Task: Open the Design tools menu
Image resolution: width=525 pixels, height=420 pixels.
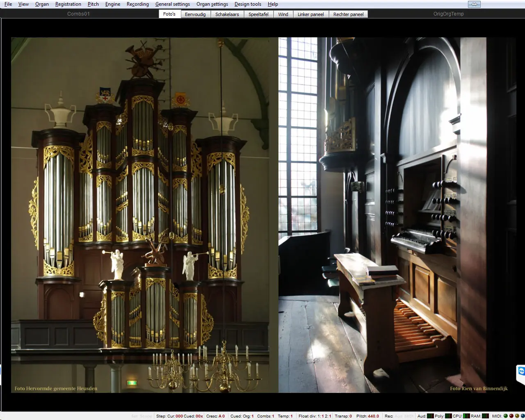Action: click(248, 4)
